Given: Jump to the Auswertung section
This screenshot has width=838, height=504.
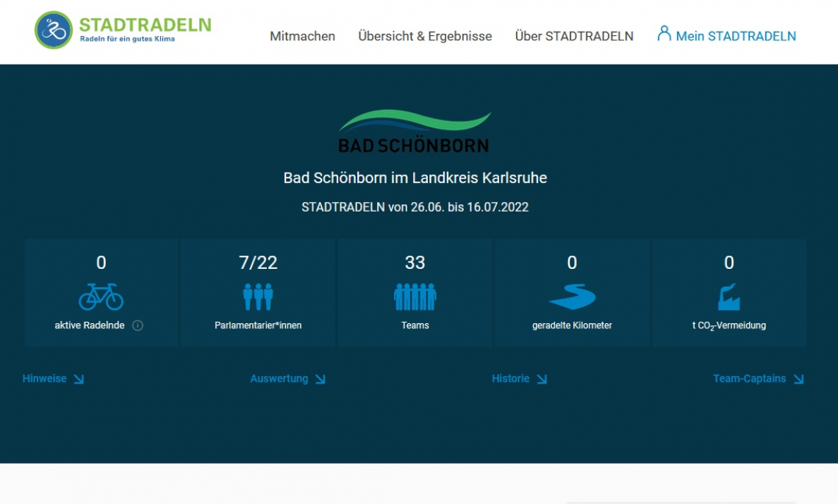Looking at the screenshot, I should click(x=287, y=378).
